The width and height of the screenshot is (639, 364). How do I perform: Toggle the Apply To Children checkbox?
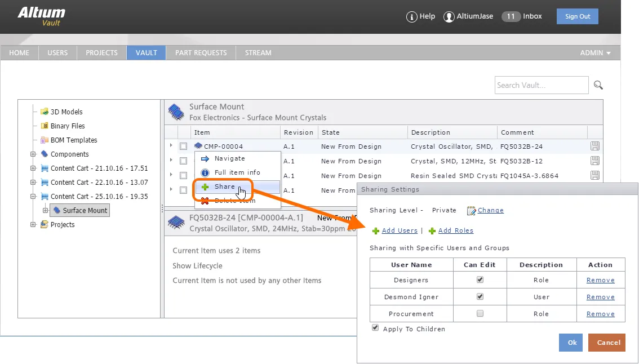(x=375, y=328)
